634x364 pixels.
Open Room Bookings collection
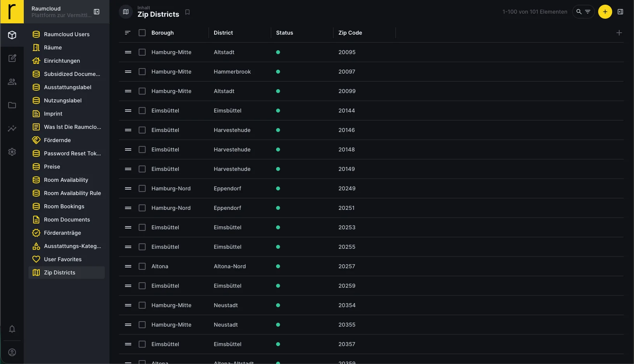(67, 206)
